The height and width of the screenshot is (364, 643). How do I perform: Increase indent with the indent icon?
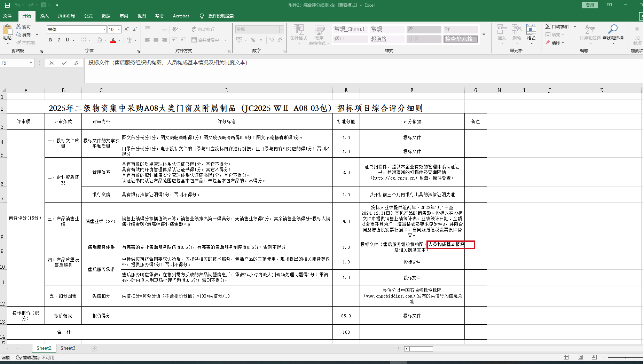click(183, 40)
